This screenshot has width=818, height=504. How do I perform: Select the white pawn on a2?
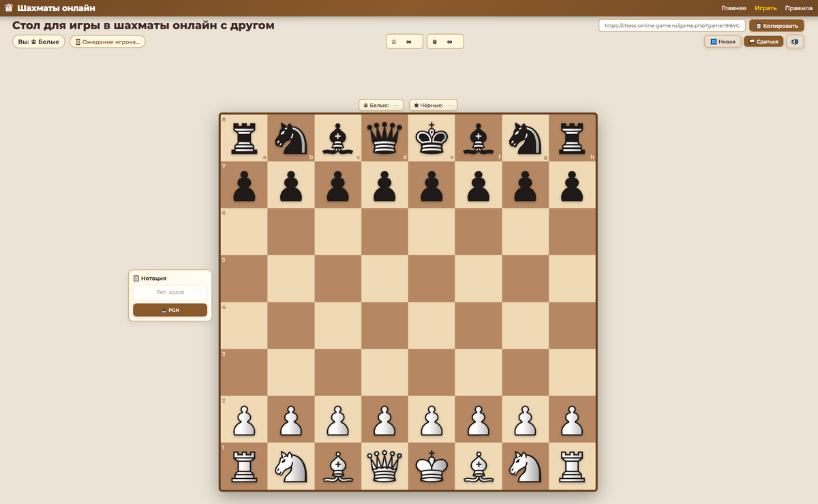[x=244, y=420]
